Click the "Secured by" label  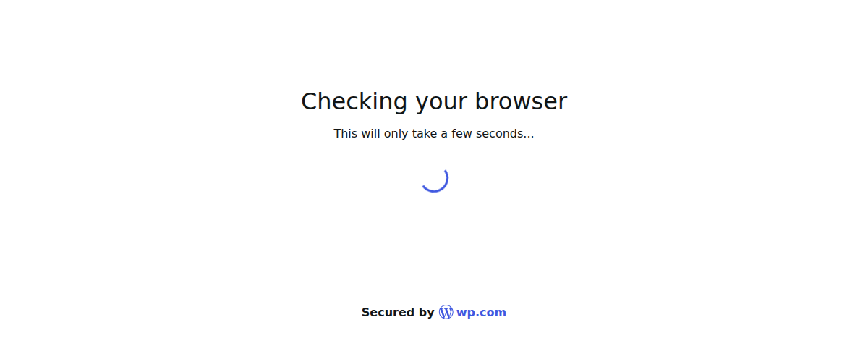coord(398,313)
